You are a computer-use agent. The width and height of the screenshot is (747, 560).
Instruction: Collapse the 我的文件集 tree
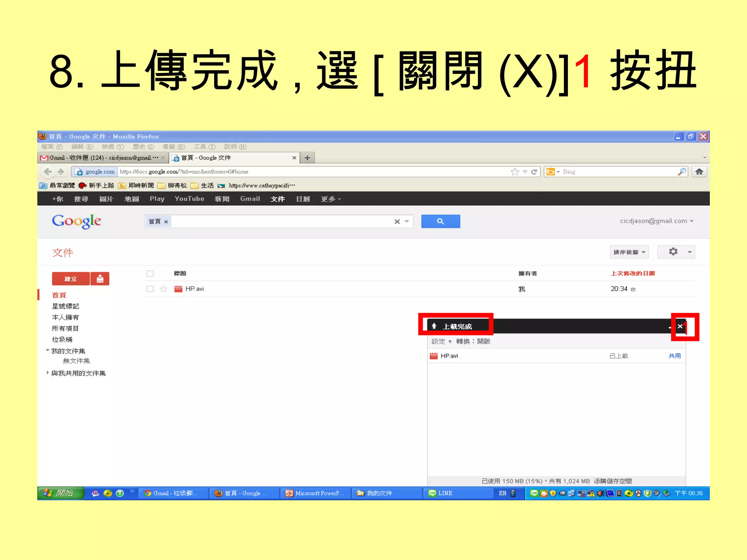[47, 350]
